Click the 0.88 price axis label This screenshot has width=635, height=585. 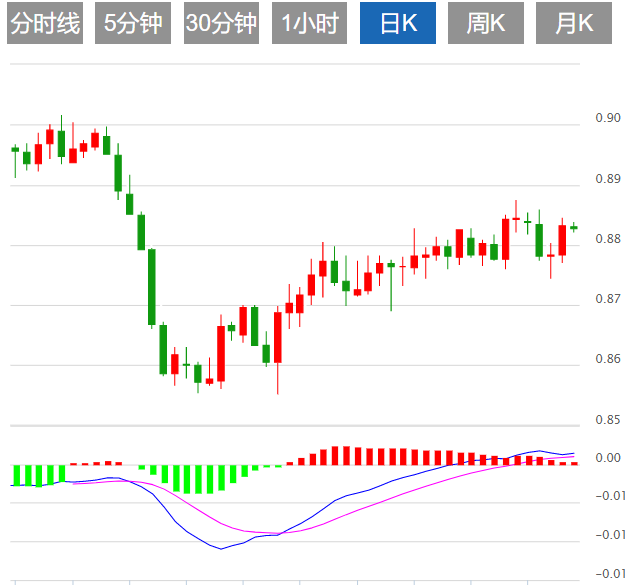(608, 238)
